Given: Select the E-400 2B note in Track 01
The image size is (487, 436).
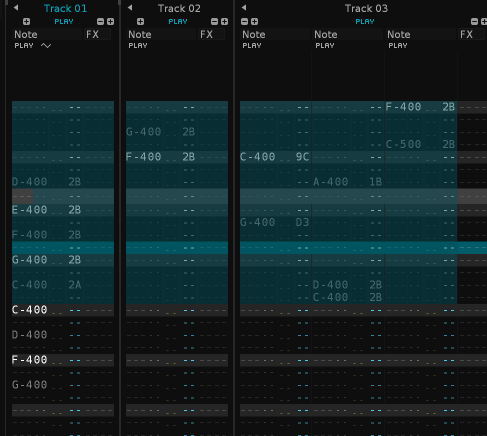Looking at the screenshot, I should (46, 210).
